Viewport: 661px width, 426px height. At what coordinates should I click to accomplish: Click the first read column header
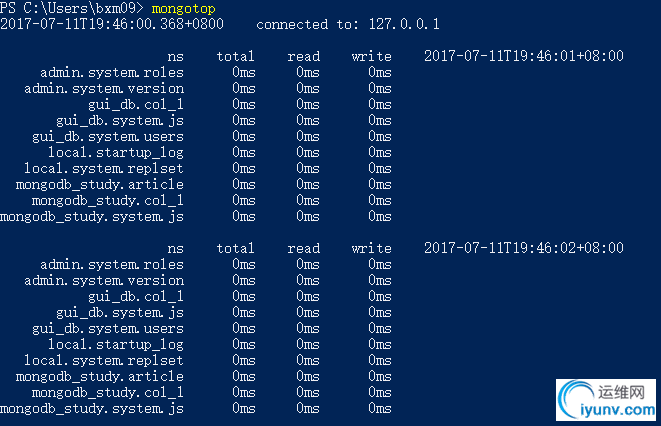(x=304, y=56)
